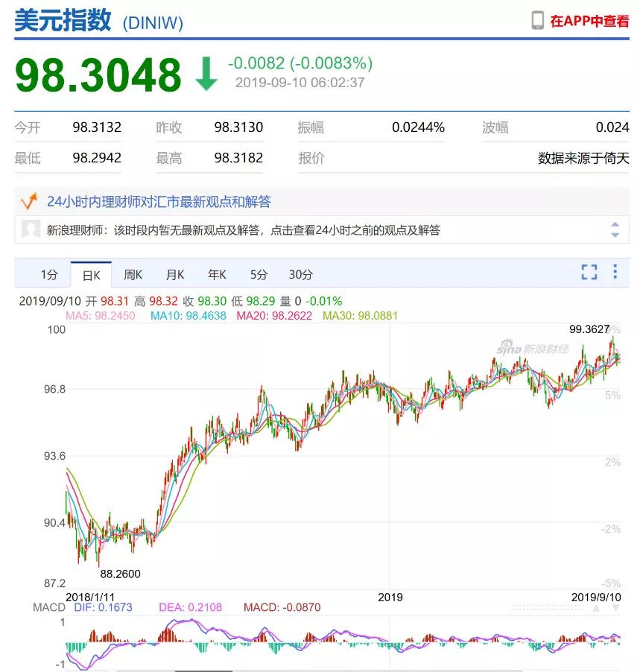This screenshot has height=672, width=643.
Task: Click the 2019 axis marker
Action: [x=390, y=597]
